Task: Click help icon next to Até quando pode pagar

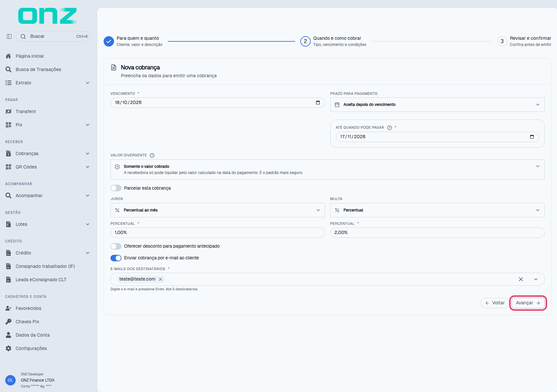Action: coord(390,128)
